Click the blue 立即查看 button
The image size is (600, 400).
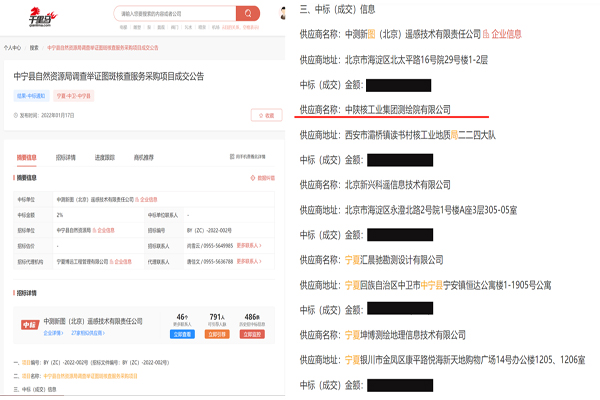[182, 334]
